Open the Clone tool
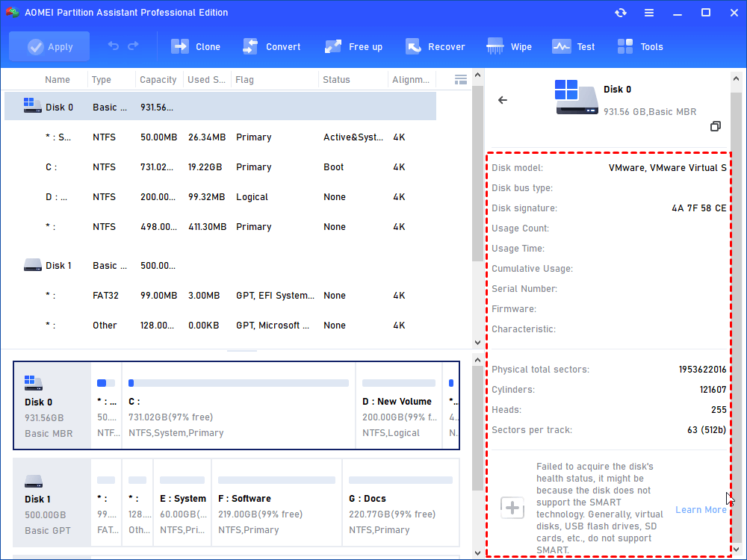The width and height of the screenshot is (747, 560). click(195, 46)
